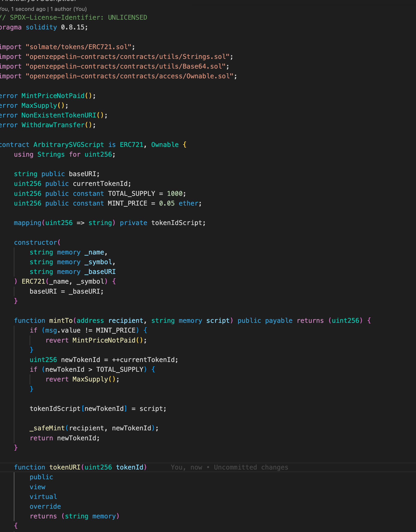Screen dimensions: 416x532
Task: Click the value 1000 of TOTAL_SUPPLY
Action: tap(175, 194)
